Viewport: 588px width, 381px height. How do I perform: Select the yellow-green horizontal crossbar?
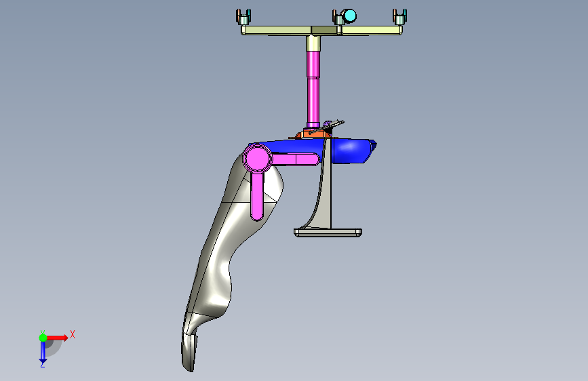coord(321,31)
